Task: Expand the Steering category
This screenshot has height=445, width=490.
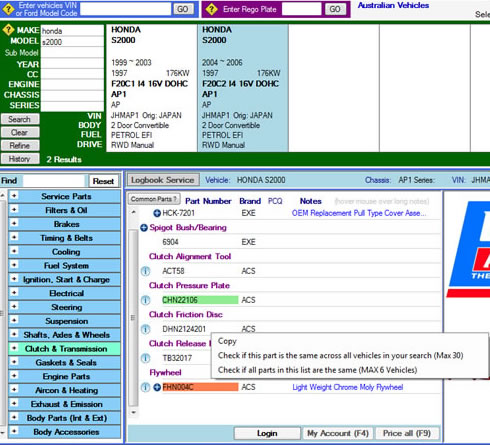Action: 14,306
